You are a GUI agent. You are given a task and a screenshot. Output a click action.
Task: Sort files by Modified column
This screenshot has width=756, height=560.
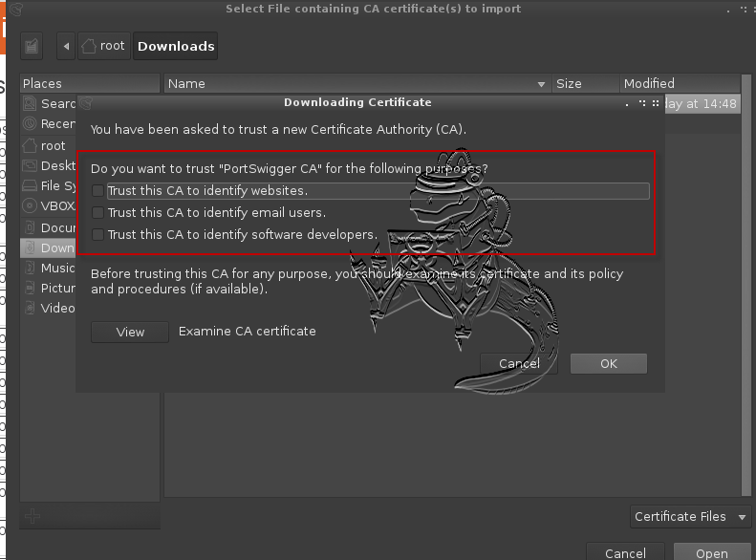(680, 83)
